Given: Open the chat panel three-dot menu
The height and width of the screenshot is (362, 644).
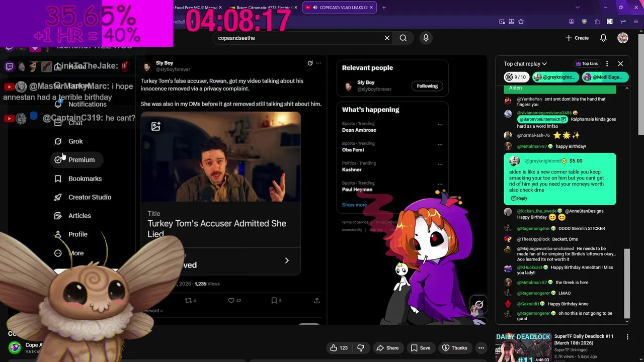Looking at the screenshot, I should pyautogui.click(x=607, y=64).
